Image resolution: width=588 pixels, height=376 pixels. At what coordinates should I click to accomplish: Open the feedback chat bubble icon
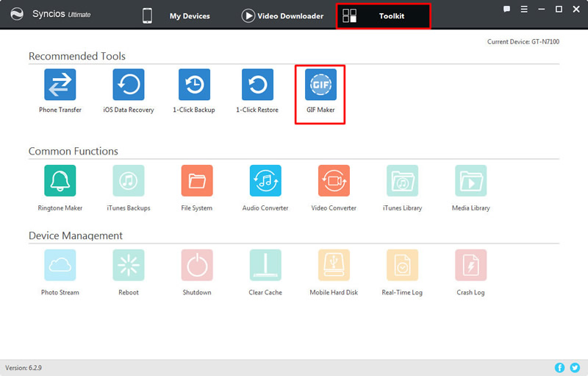pyautogui.click(x=506, y=9)
